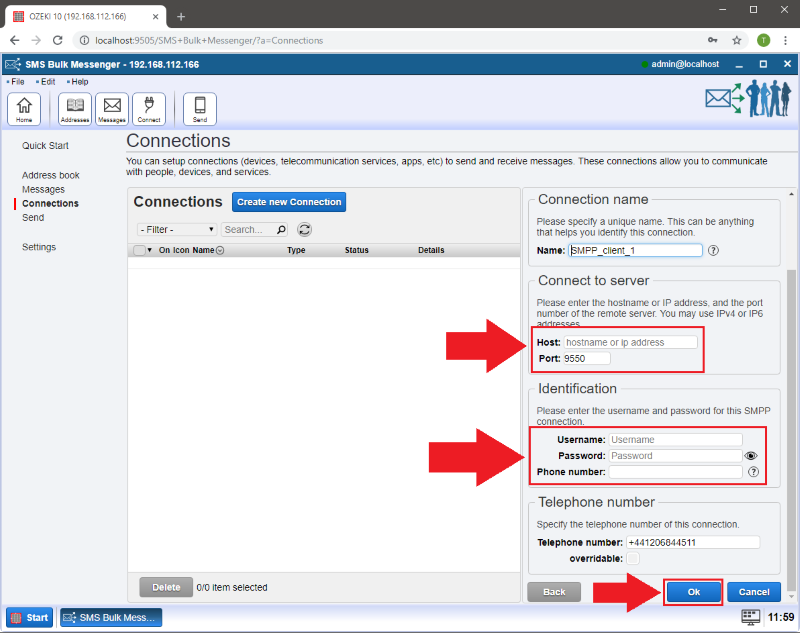Show password with the eye icon
Screen dimensions: 800x633
(x=752, y=456)
